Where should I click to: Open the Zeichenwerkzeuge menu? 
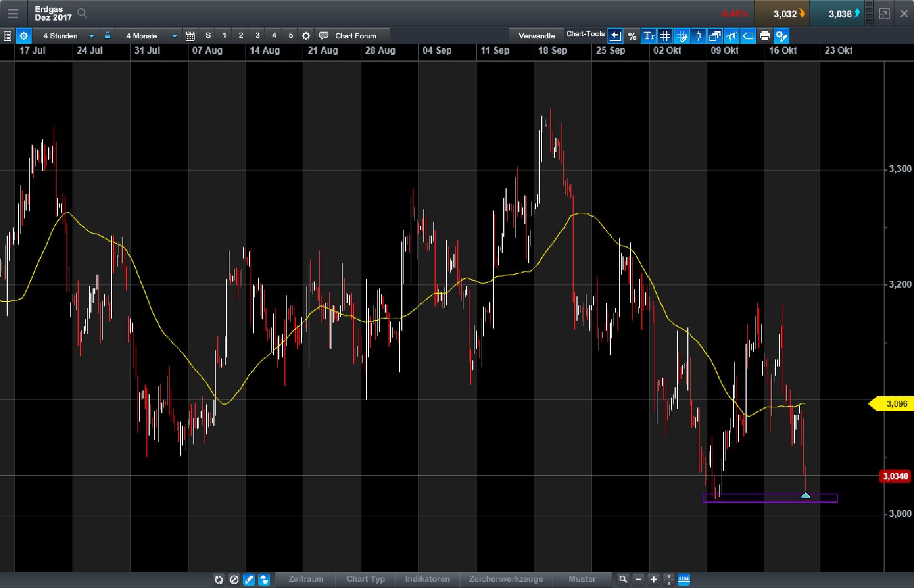pos(506,579)
